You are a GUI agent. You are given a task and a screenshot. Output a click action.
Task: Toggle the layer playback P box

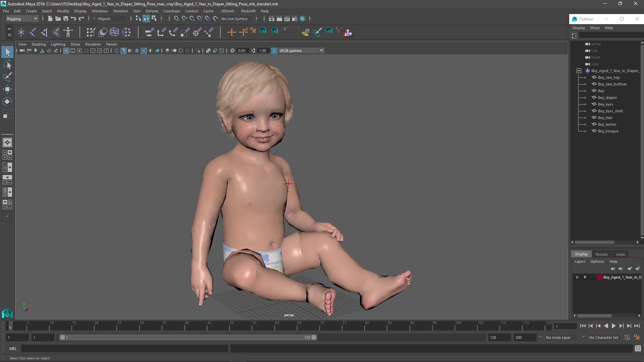pyautogui.click(x=585, y=277)
